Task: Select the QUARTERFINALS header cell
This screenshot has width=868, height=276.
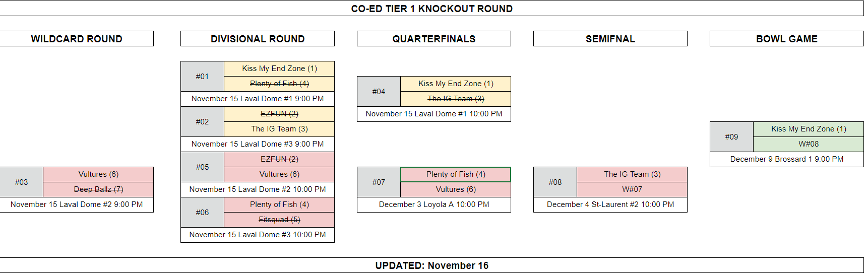Action: 434,39
